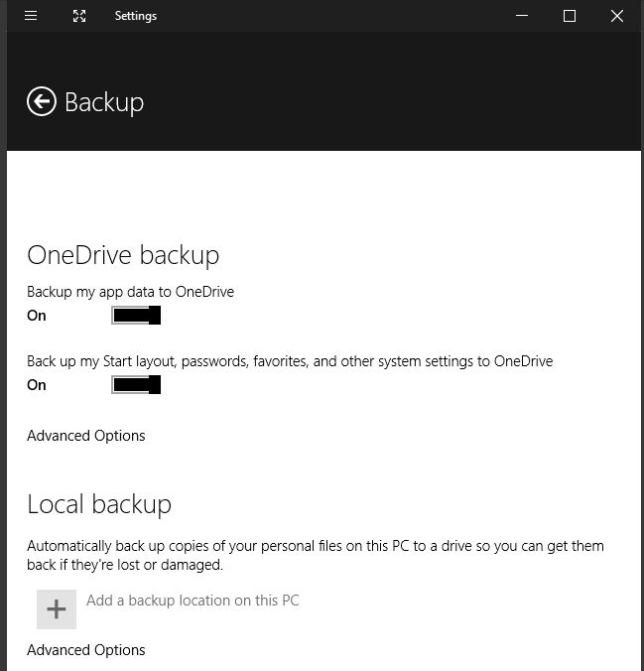Image resolution: width=644 pixels, height=671 pixels.
Task: Click the Backup page title
Action: tap(104, 102)
